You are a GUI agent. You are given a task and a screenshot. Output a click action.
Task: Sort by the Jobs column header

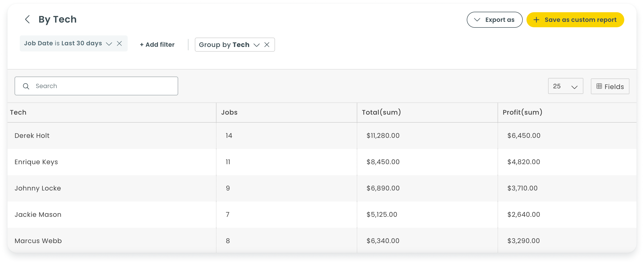[x=229, y=113]
